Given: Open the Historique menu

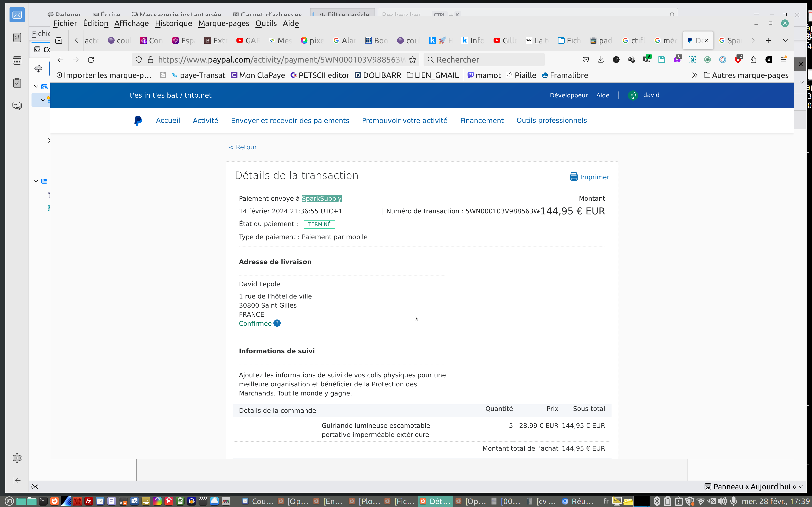Looking at the screenshot, I should tap(173, 23).
